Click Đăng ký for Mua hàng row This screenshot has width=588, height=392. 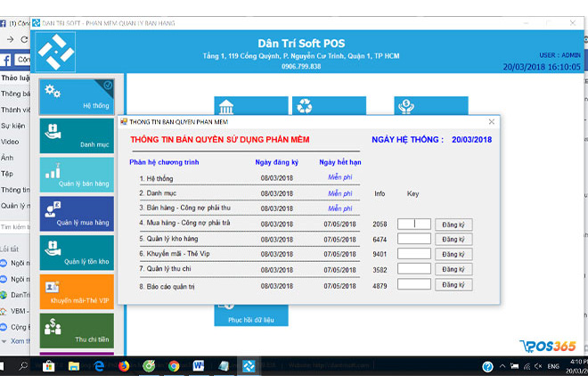point(453,225)
